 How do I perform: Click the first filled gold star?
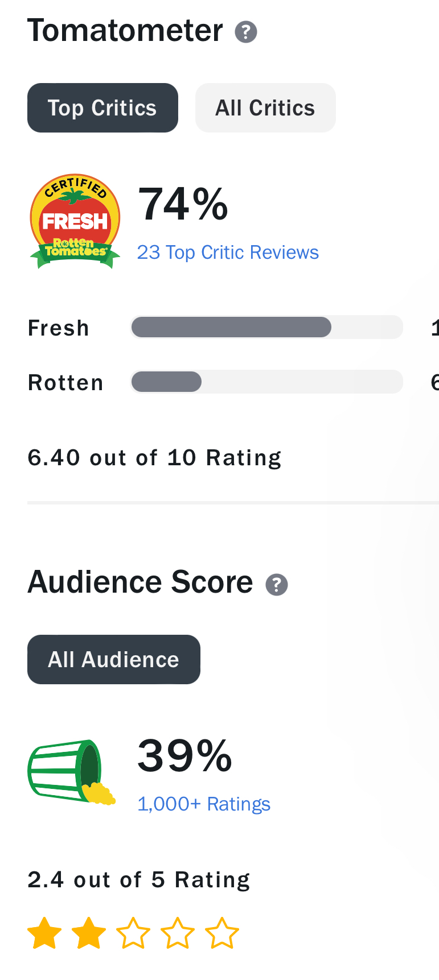point(44,933)
